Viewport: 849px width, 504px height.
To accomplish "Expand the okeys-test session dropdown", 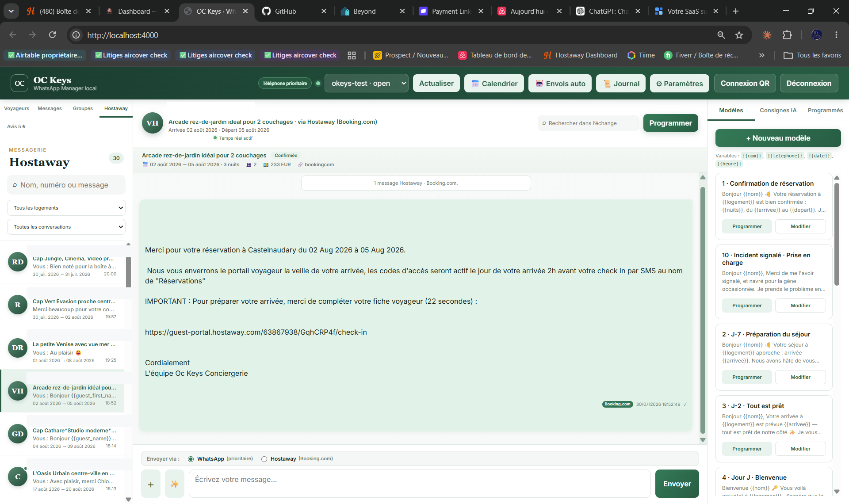I will point(366,83).
